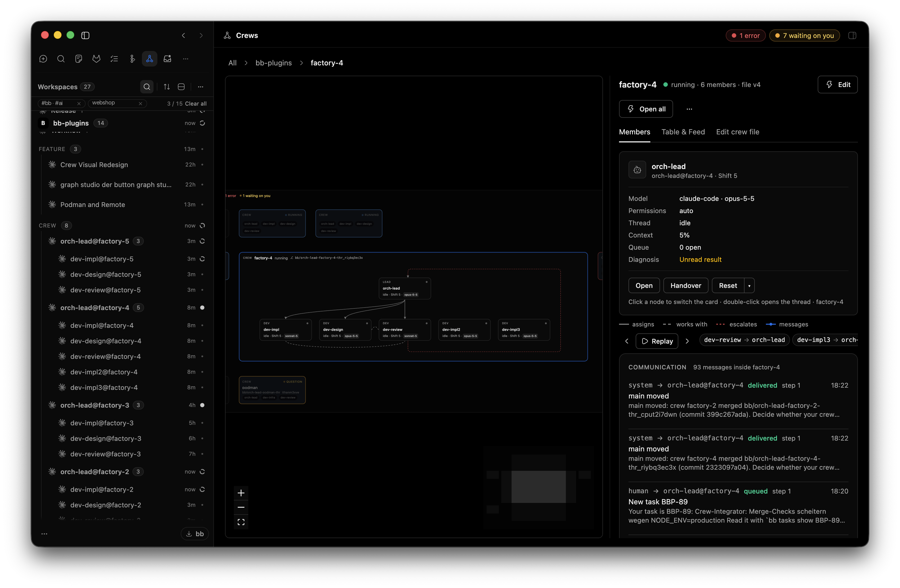Open the Workspaces more options ellipsis
Screen dimensions: 900x588
(x=200, y=87)
